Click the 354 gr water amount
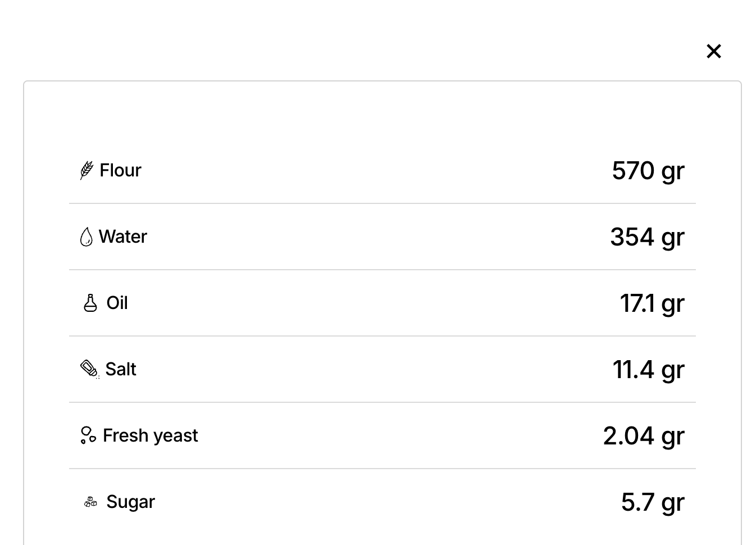Screen dimensions: 756x545 pos(648,237)
